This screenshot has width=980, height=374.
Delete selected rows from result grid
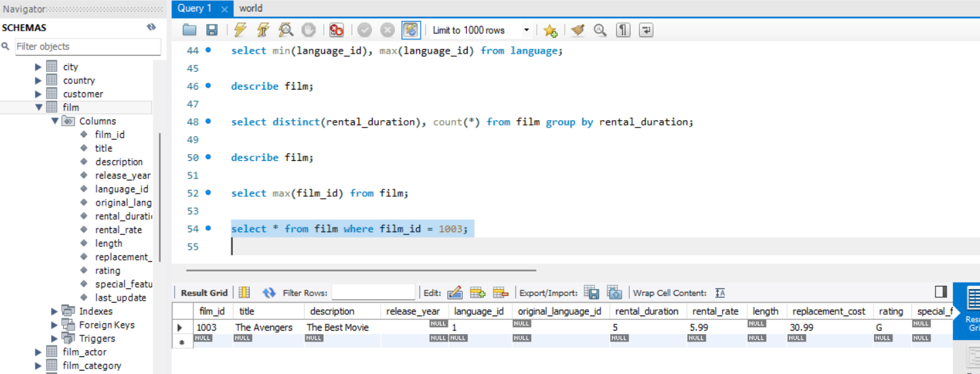(501, 293)
